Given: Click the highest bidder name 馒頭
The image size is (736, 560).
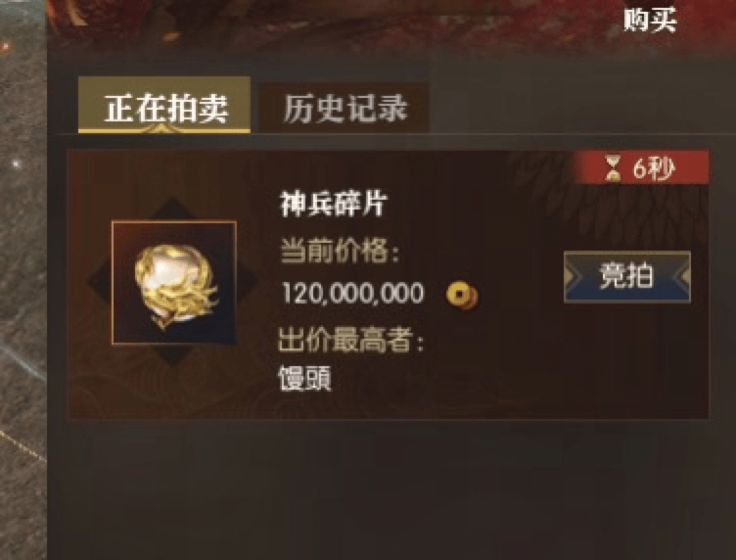Looking at the screenshot, I should [305, 378].
